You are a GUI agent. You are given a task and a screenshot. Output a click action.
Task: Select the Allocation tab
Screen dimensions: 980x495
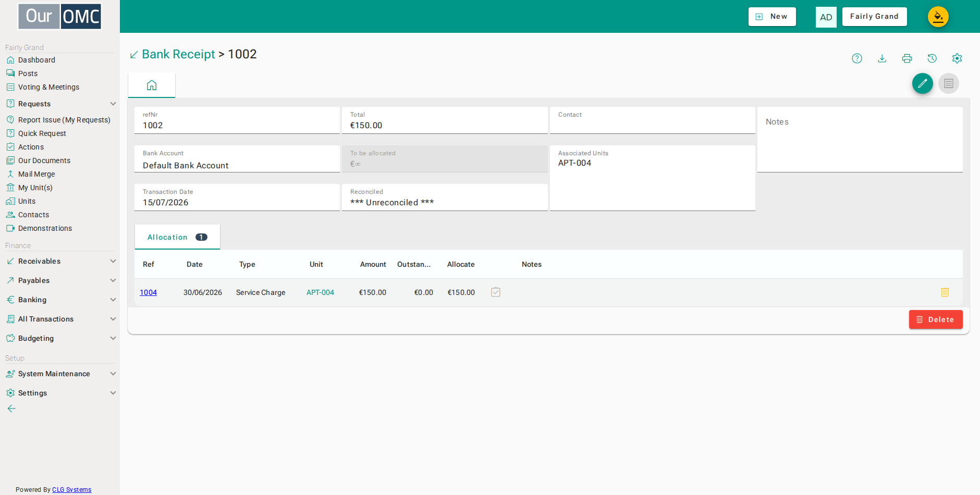(177, 237)
